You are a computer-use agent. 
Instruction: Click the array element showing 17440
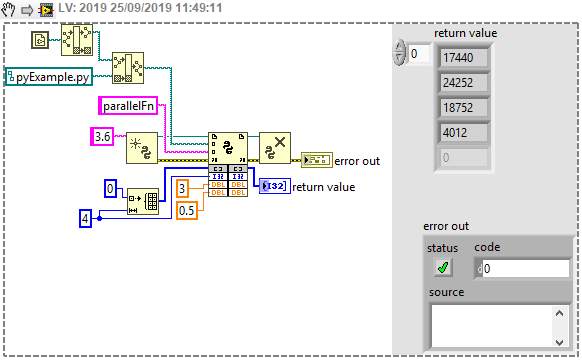(464, 58)
